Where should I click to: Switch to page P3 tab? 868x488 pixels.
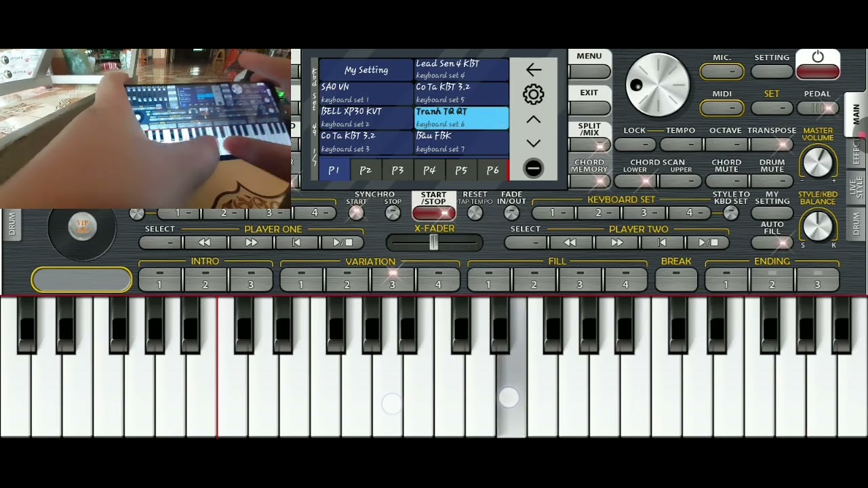397,170
